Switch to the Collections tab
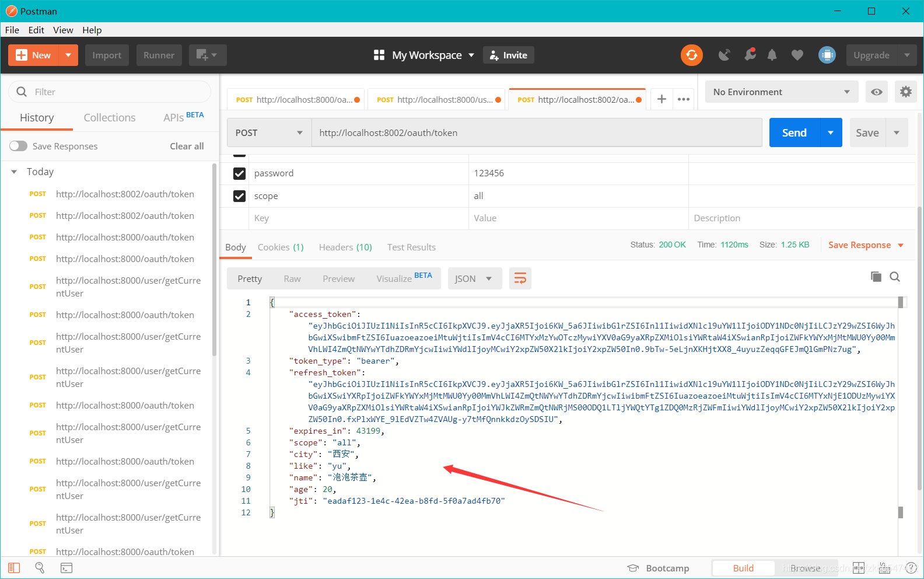 click(x=110, y=117)
